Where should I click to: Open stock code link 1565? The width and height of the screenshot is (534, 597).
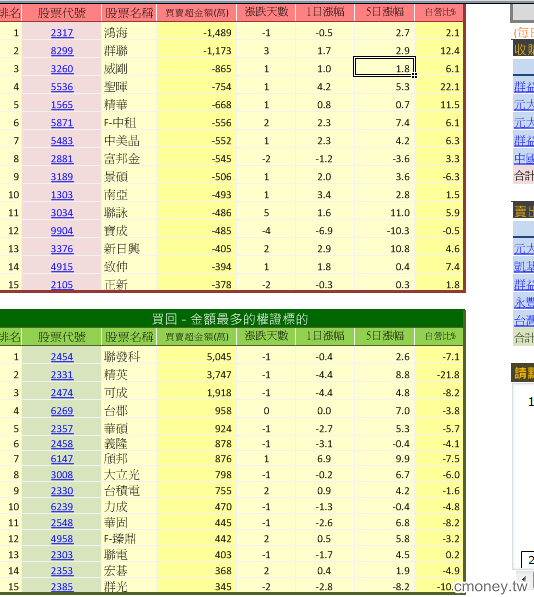coord(62,105)
